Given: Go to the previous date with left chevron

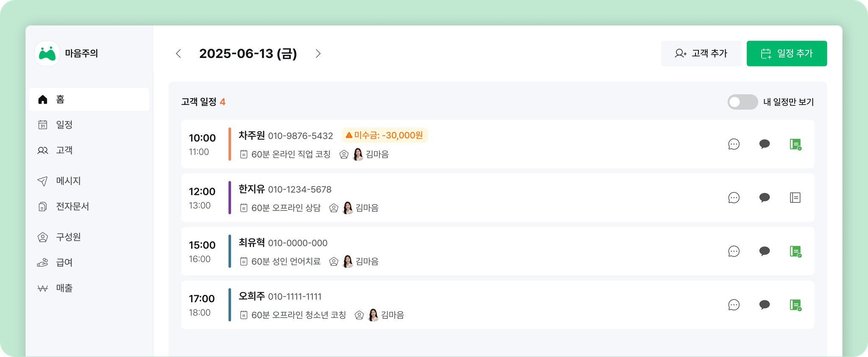Looking at the screenshot, I should [178, 54].
